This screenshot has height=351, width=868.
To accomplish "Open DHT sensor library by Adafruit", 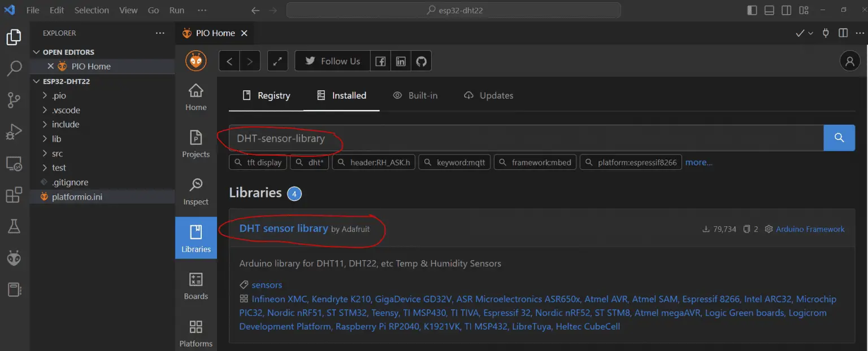I will click(284, 229).
